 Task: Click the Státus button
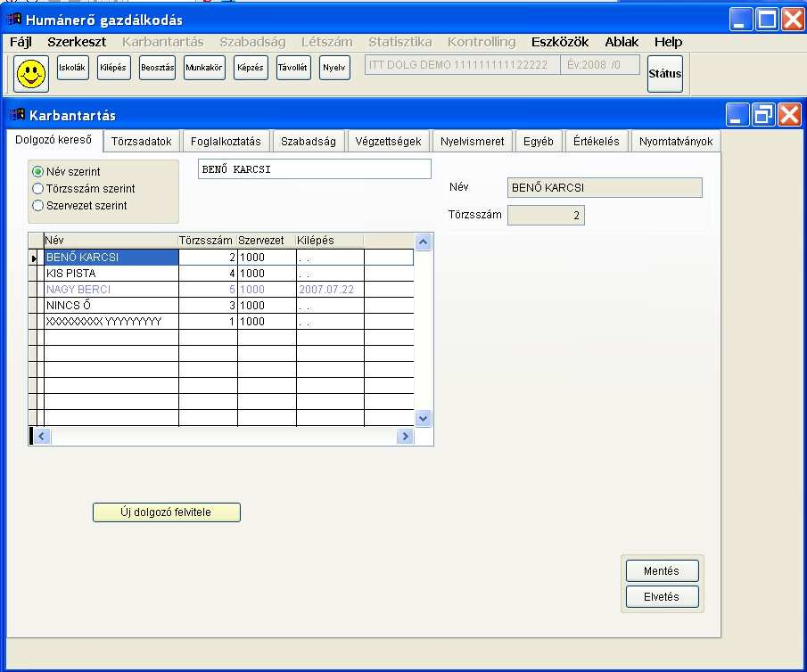[x=664, y=74]
